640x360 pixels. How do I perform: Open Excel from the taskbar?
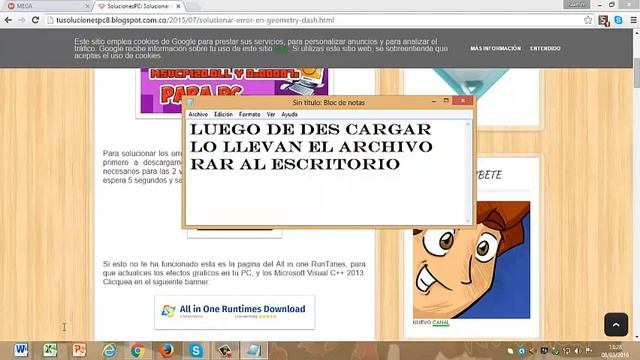(x=50, y=350)
